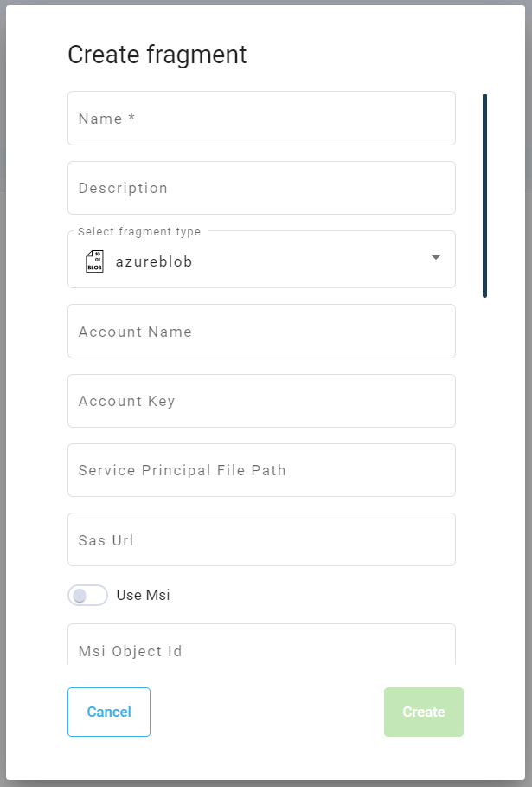The image size is (532, 787).
Task: Select the Msi Object Id field
Action: (x=261, y=648)
